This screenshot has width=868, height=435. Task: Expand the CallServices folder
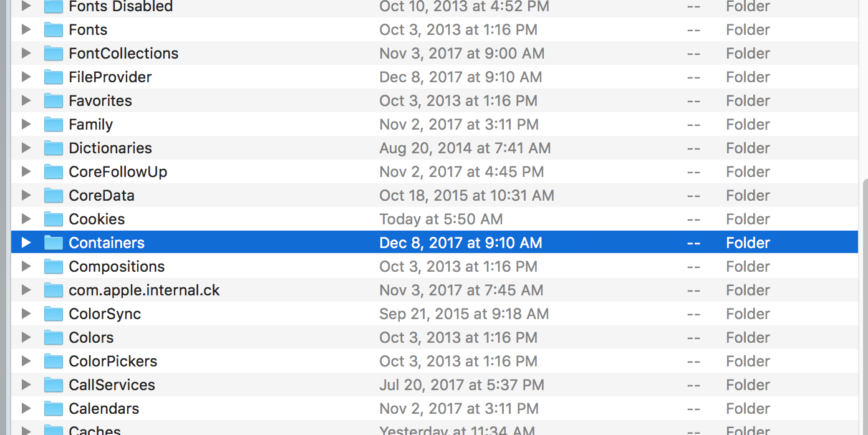coord(26,385)
